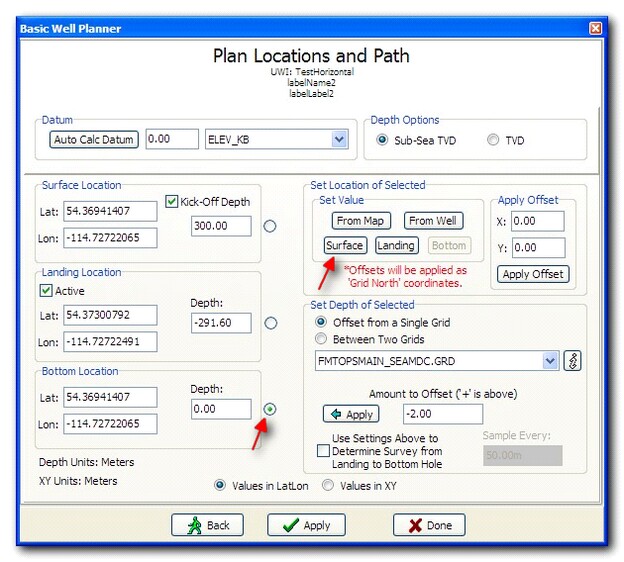The width and height of the screenshot is (624, 562).
Task: Toggle the Kick-Off Depth checkbox
Action: click(173, 202)
